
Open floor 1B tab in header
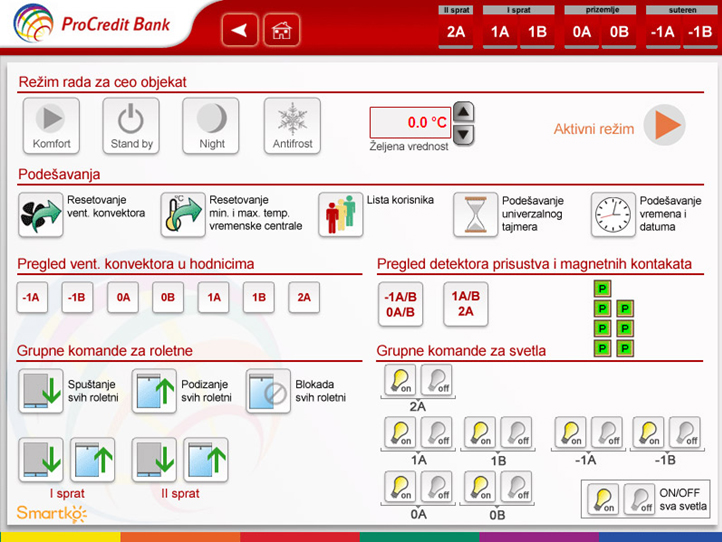coord(537,32)
